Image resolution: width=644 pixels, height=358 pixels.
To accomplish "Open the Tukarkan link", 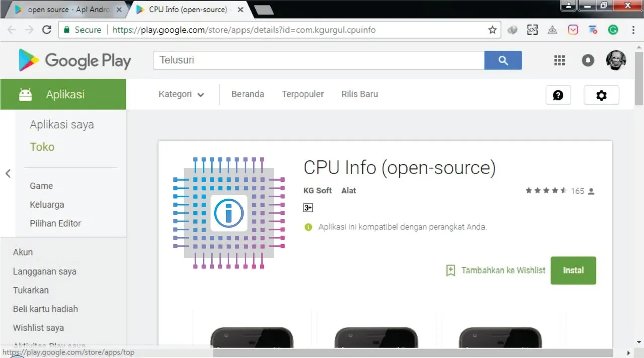I will (31, 290).
